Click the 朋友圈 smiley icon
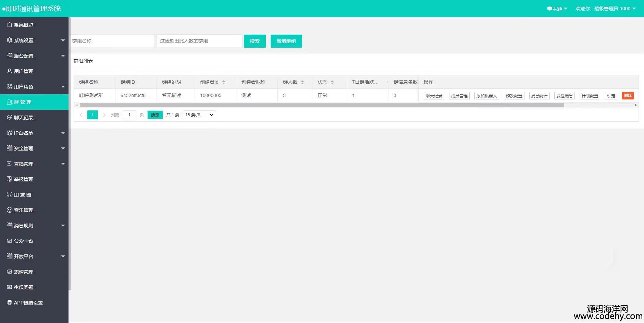644x323 pixels. tap(10, 194)
